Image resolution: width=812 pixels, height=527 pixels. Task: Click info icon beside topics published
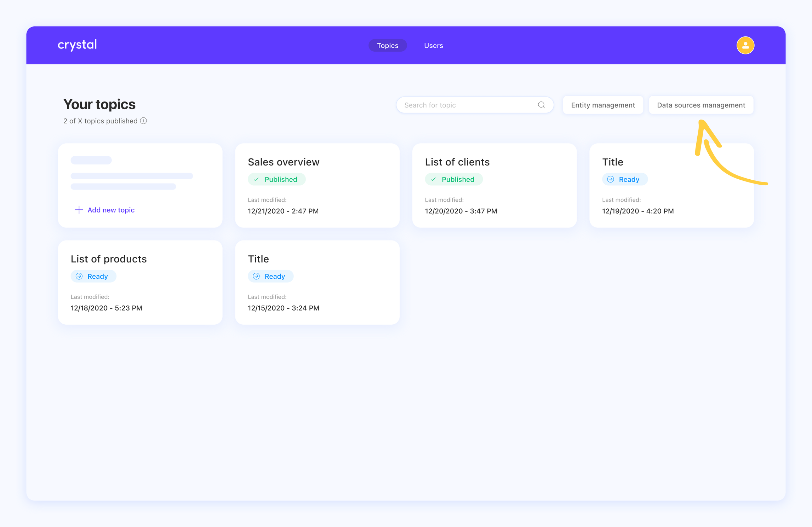(x=143, y=121)
